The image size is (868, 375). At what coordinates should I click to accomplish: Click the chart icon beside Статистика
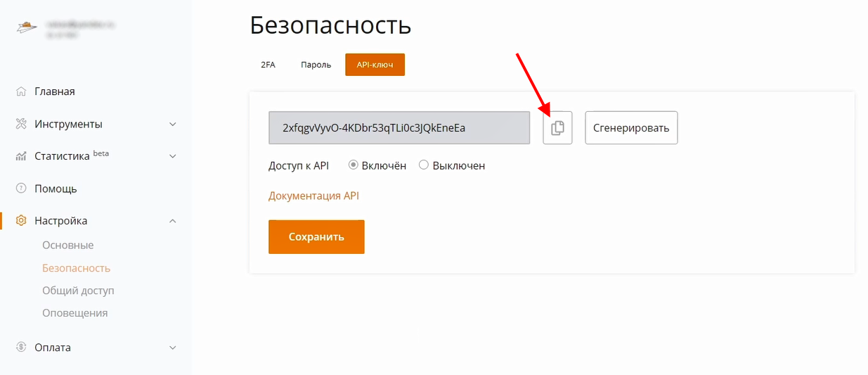(21, 156)
